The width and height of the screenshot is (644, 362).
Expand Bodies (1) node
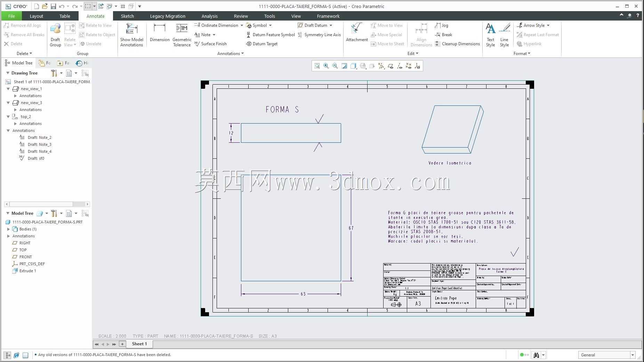8,229
